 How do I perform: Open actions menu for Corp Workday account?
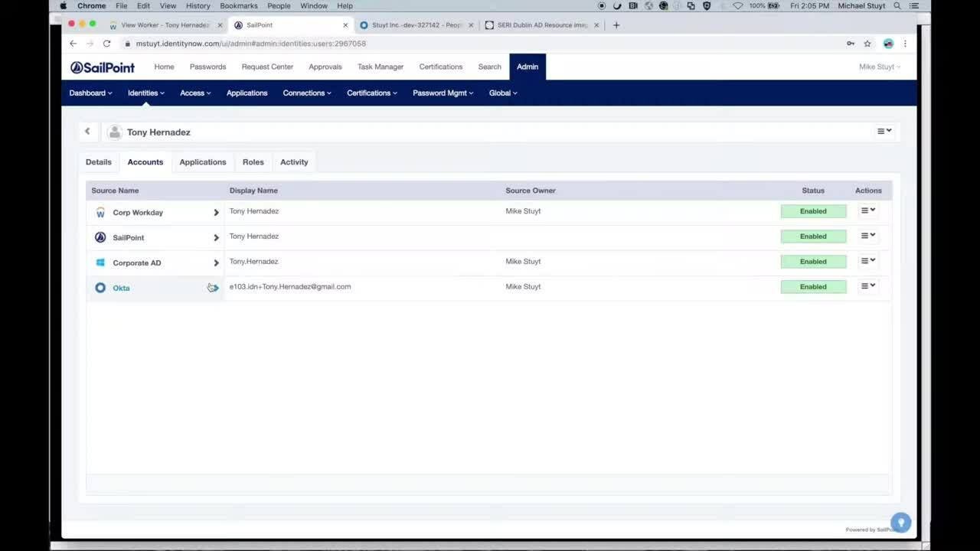(x=867, y=210)
